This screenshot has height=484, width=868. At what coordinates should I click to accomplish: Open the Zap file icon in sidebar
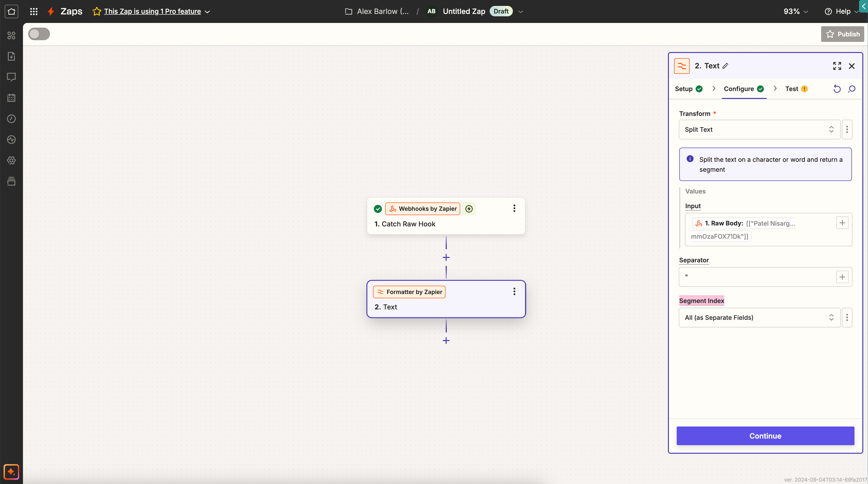coord(11,56)
